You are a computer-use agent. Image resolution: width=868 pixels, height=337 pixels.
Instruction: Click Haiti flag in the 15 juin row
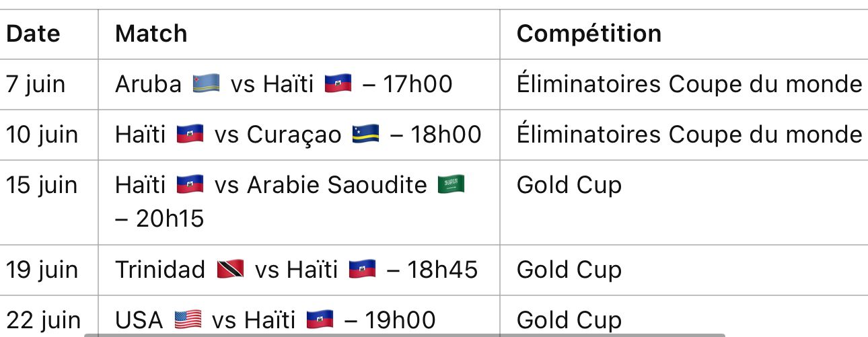[x=190, y=185]
